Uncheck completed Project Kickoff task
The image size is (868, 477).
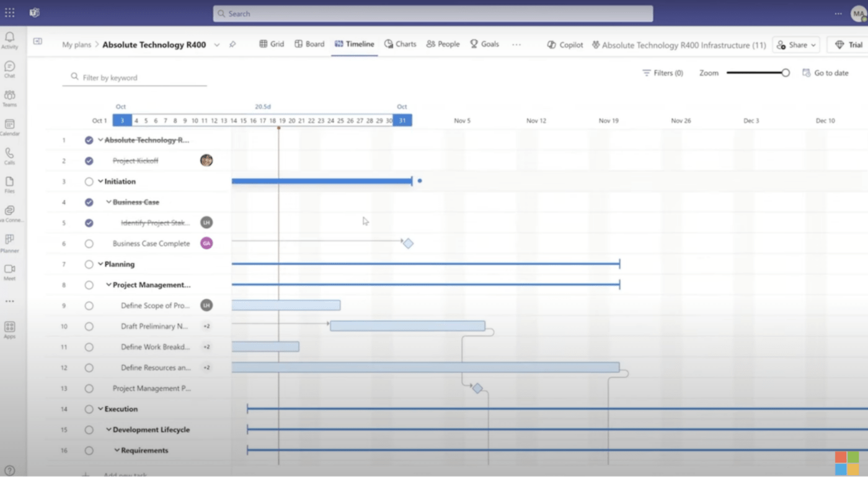(89, 161)
